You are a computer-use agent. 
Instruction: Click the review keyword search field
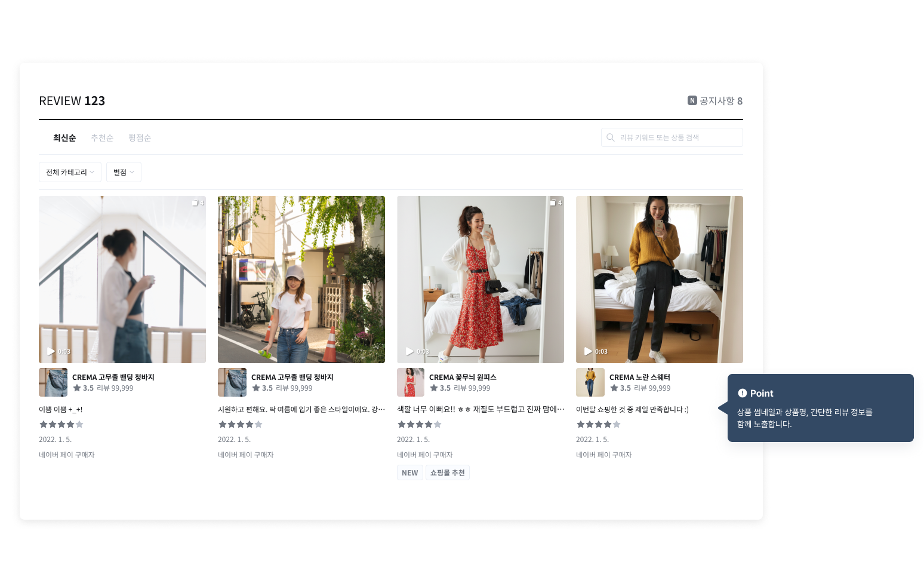pyautogui.click(x=672, y=137)
